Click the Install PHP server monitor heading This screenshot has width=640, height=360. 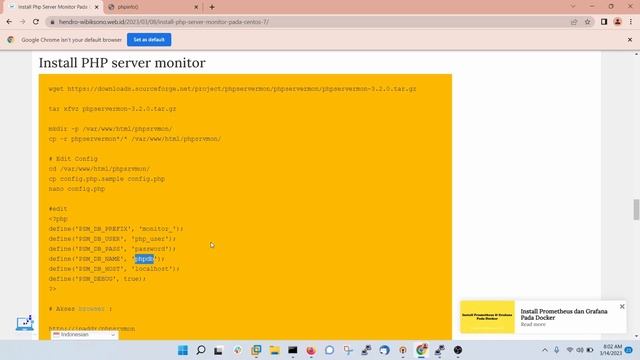click(x=122, y=63)
